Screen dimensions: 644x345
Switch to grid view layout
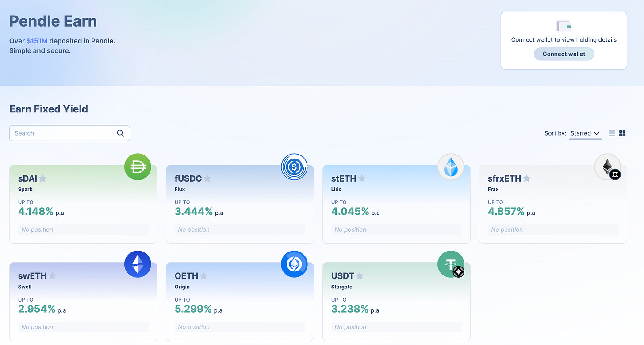click(x=622, y=133)
